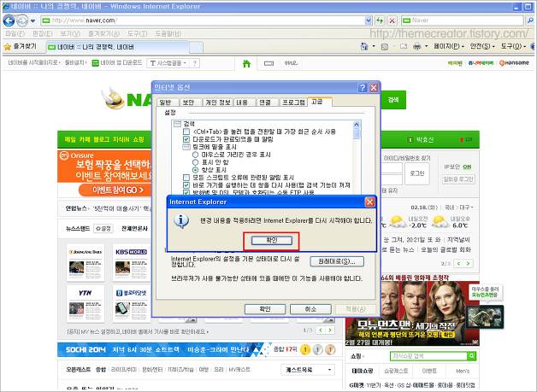
Task: Select the 네이버 browser tab
Action: [x=117, y=47]
